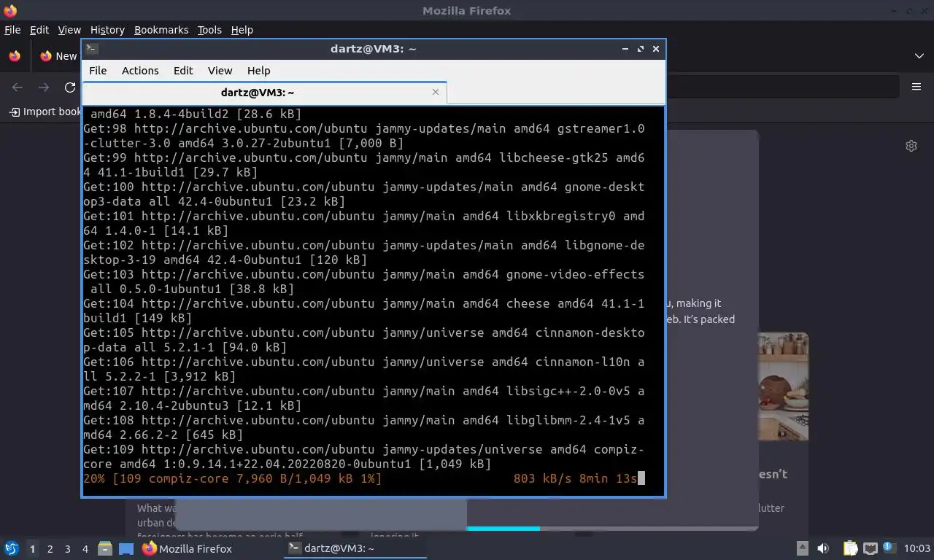
Task: Open Firefox Help menu
Action: [x=242, y=30]
